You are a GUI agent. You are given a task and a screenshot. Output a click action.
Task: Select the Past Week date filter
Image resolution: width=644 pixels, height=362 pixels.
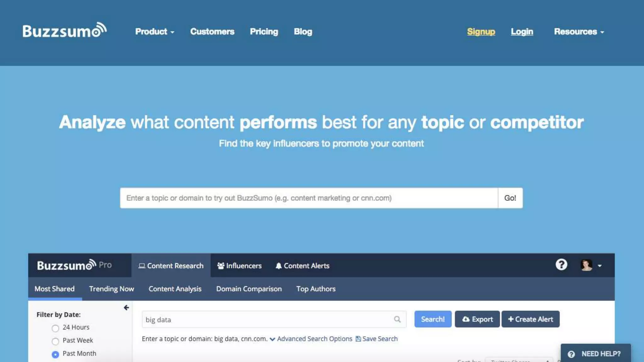tap(55, 341)
